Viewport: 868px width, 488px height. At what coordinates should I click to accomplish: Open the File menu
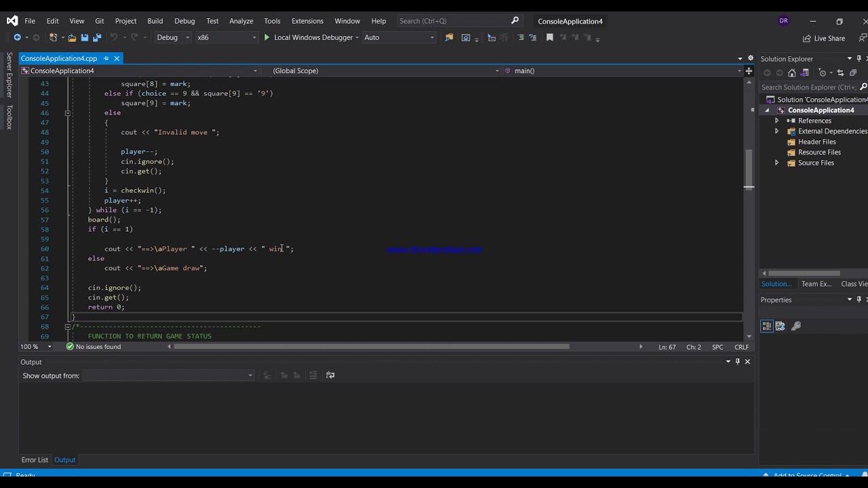point(30,21)
